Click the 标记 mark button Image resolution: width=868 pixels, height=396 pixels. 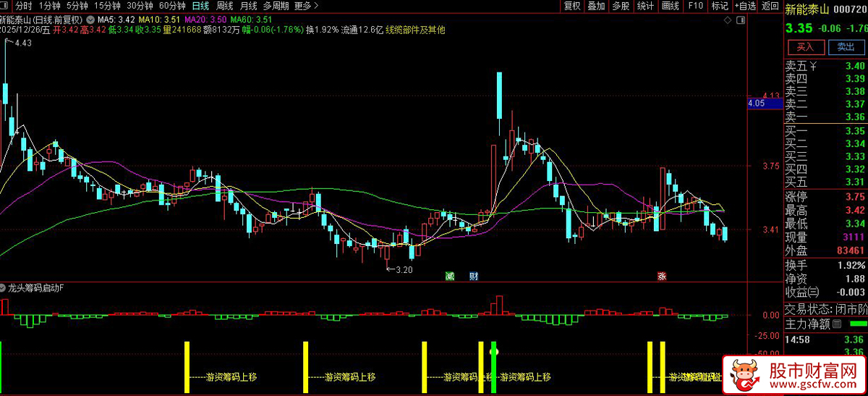720,6
